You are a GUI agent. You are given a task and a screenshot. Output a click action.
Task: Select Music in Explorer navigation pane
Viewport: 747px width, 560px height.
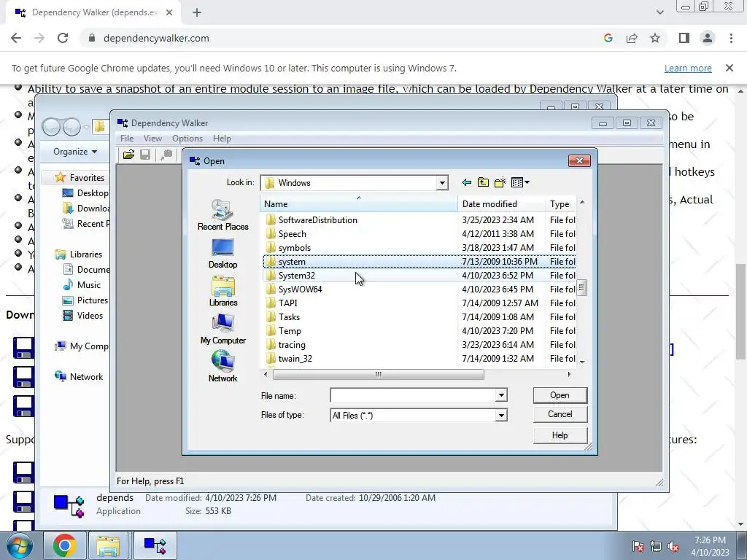(82, 285)
